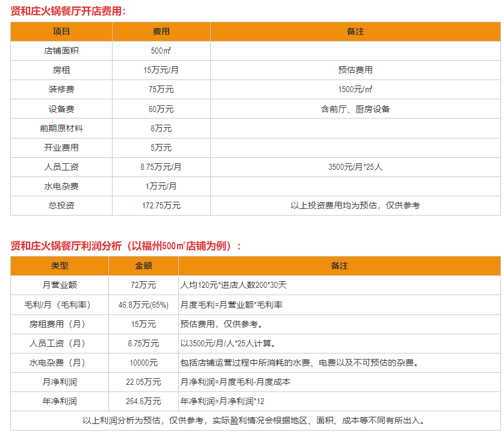The image size is (504, 433).
Task: Click the 46.8万元(65%) amount
Action: tap(143, 305)
